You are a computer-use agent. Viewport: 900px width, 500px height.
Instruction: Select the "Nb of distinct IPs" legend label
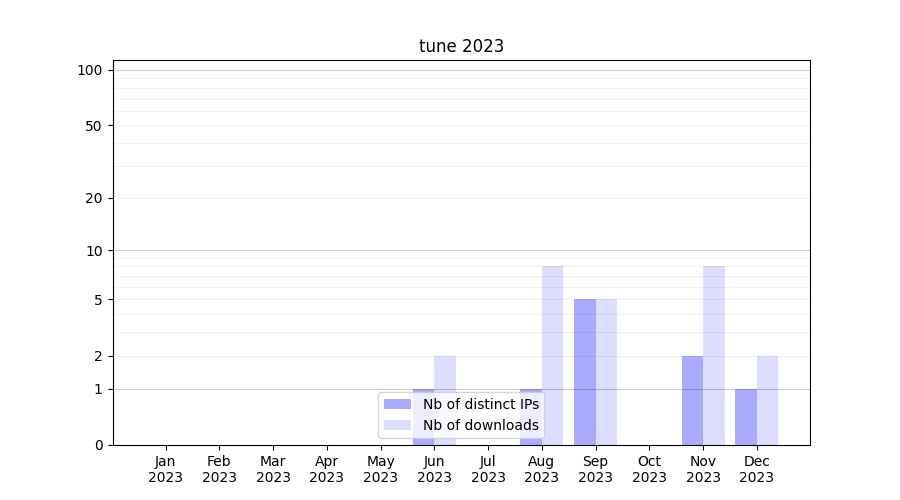tap(480, 404)
